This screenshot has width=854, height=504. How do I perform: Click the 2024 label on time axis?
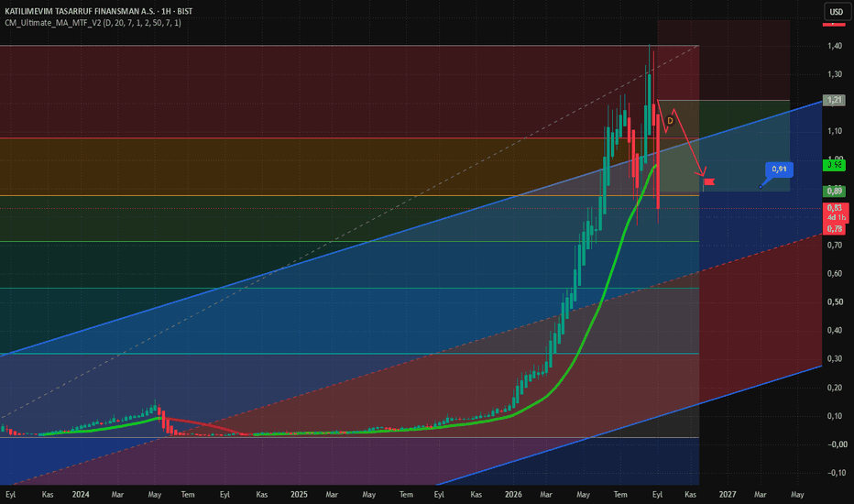pos(81,495)
